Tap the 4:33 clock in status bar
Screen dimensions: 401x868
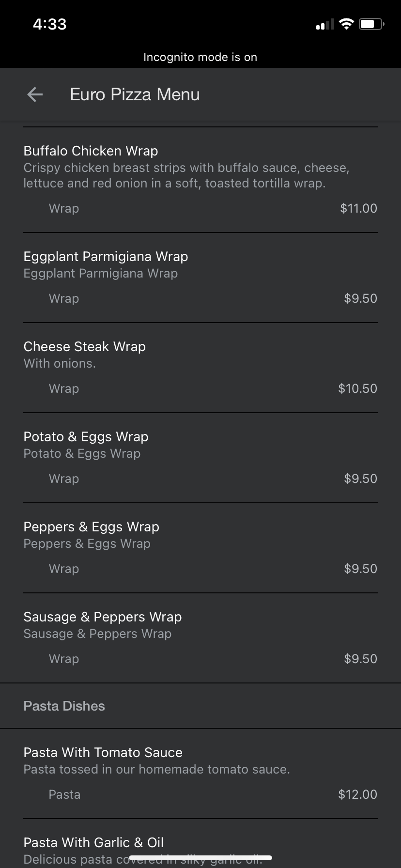click(49, 24)
